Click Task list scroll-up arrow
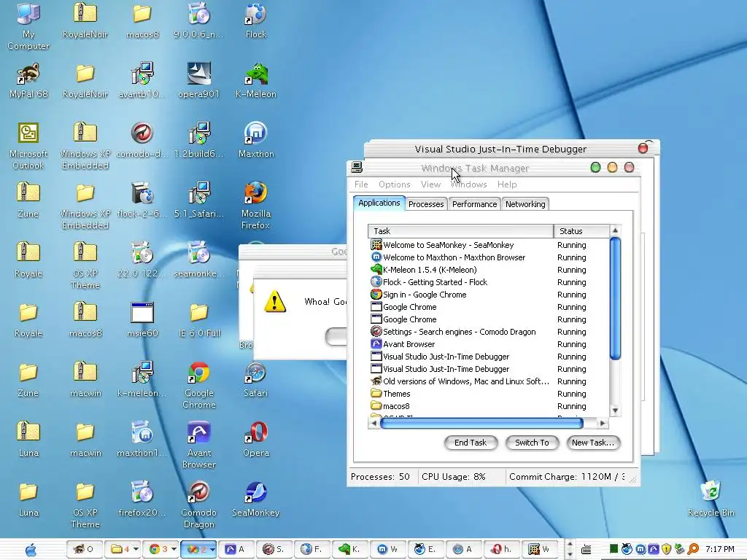This screenshot has width=747, height=560. (615, 230)
